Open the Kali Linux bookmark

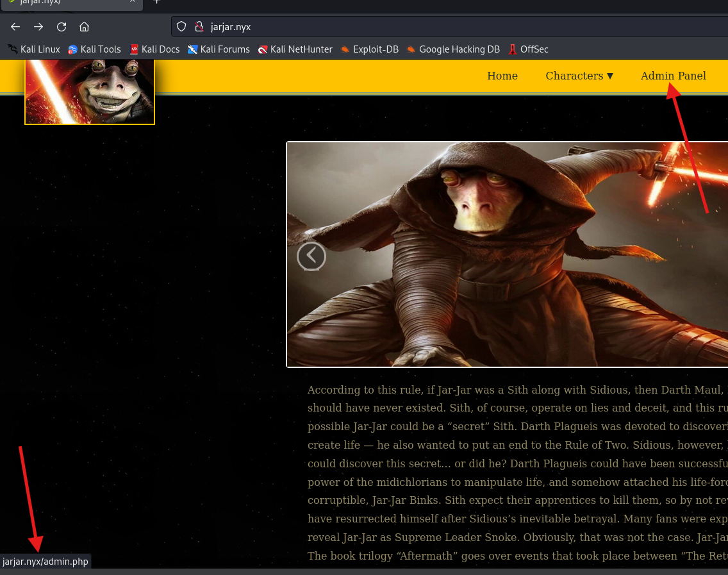tap(34, 49)
